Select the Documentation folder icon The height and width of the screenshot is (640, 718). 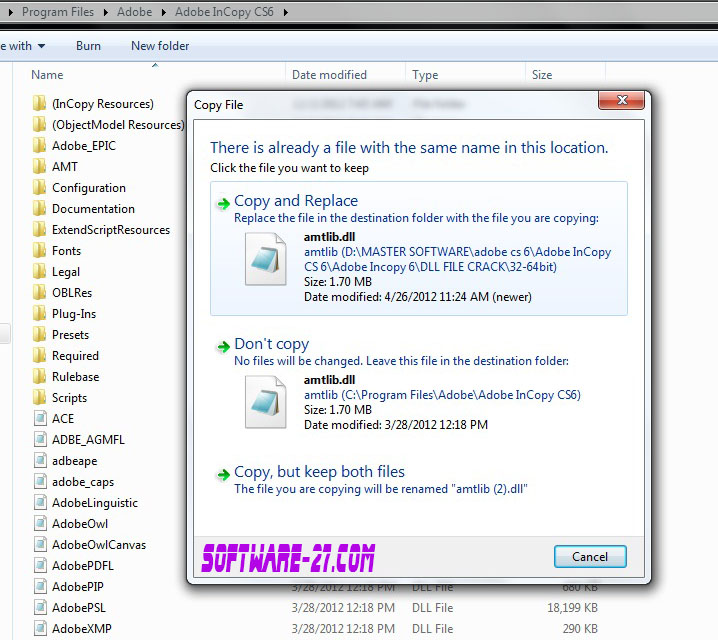(39, 209)
